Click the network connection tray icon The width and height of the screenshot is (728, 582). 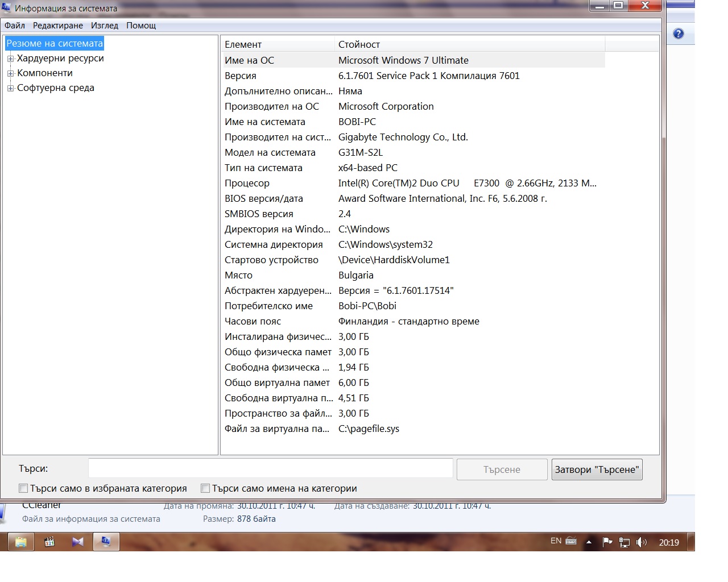(x=624, y=542)
